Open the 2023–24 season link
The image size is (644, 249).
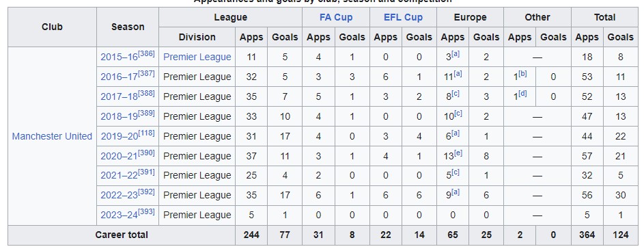[x=119, y=215]
